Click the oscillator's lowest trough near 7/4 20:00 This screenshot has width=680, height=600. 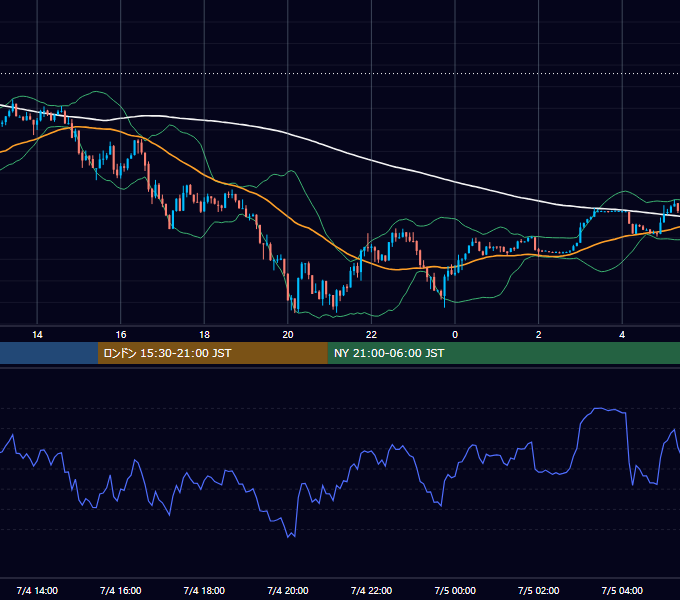pyautogui.click(x=288, y=537)
